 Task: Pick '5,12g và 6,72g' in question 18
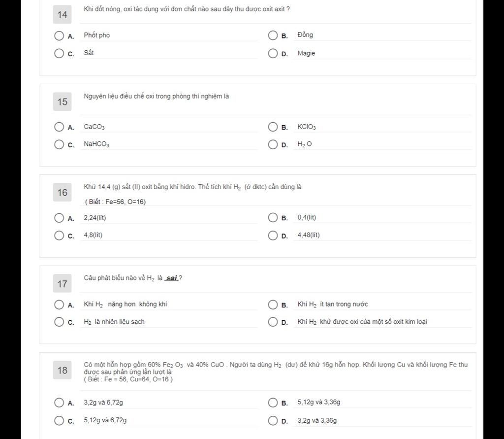(x=59, y=421)
